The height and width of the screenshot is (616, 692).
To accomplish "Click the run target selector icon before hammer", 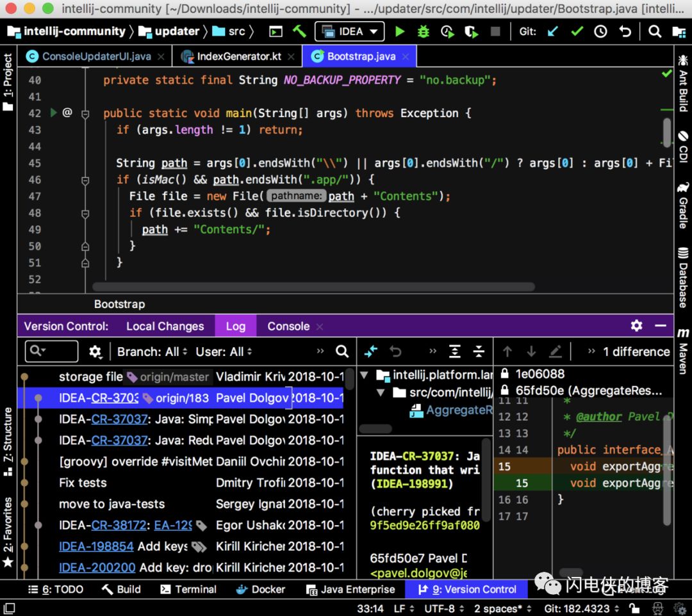I will tap(276, 31).
